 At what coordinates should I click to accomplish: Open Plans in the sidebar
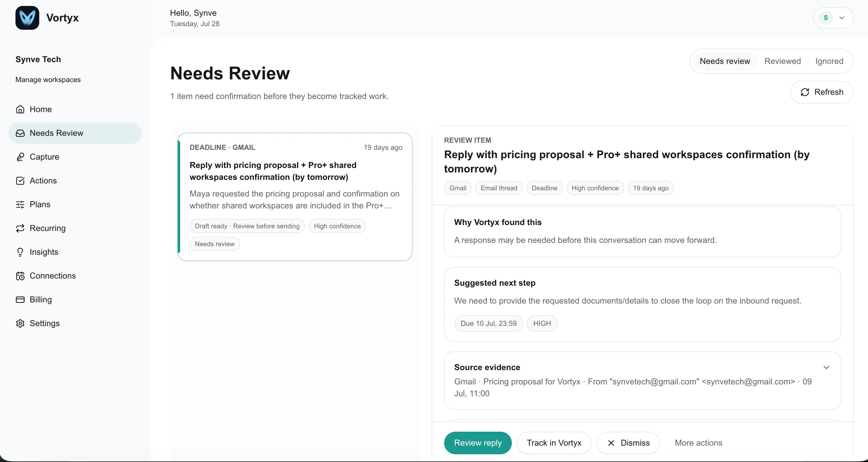click(75, 205)
